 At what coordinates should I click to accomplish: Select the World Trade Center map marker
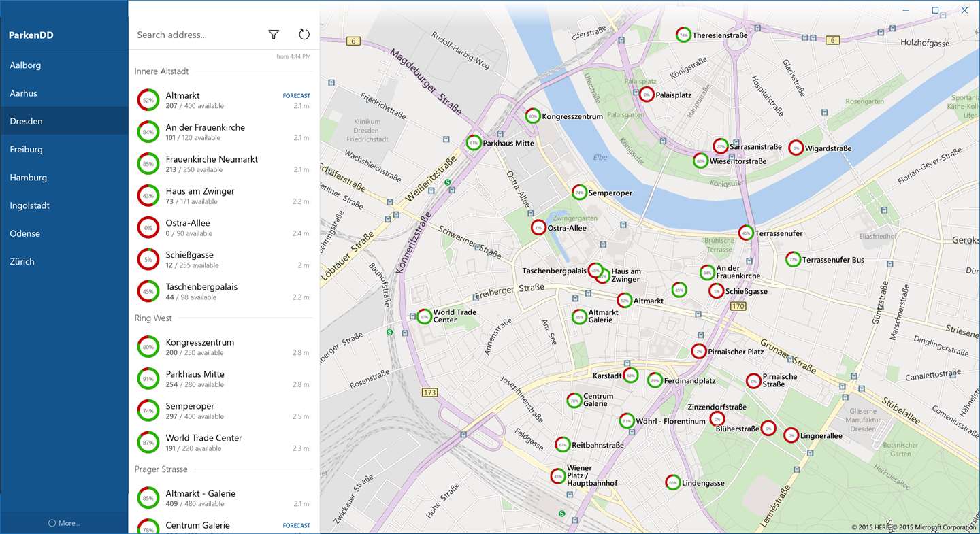pyautogui.click(x=424, y=316)
